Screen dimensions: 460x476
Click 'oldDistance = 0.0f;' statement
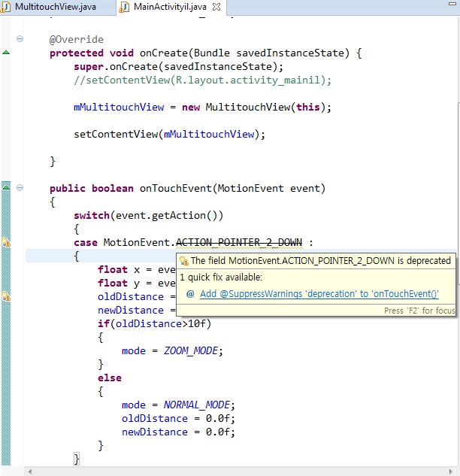click(x=178, y=419)
